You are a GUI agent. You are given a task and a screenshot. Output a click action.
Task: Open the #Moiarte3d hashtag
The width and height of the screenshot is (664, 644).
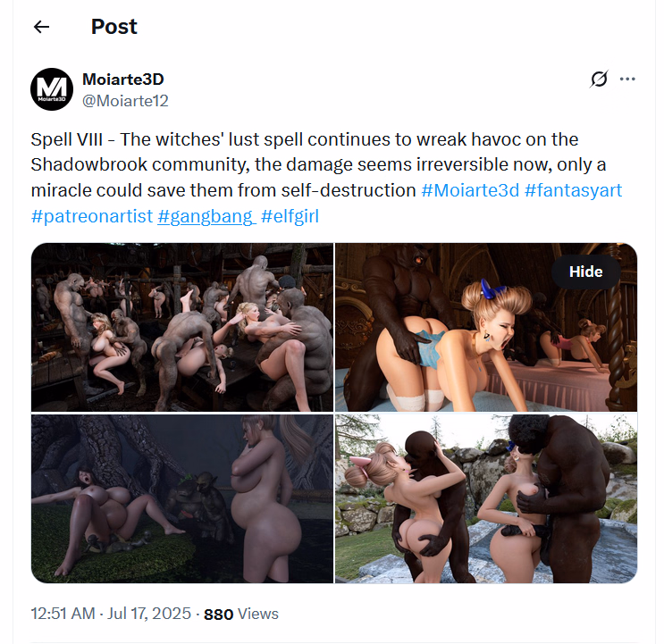469,190
